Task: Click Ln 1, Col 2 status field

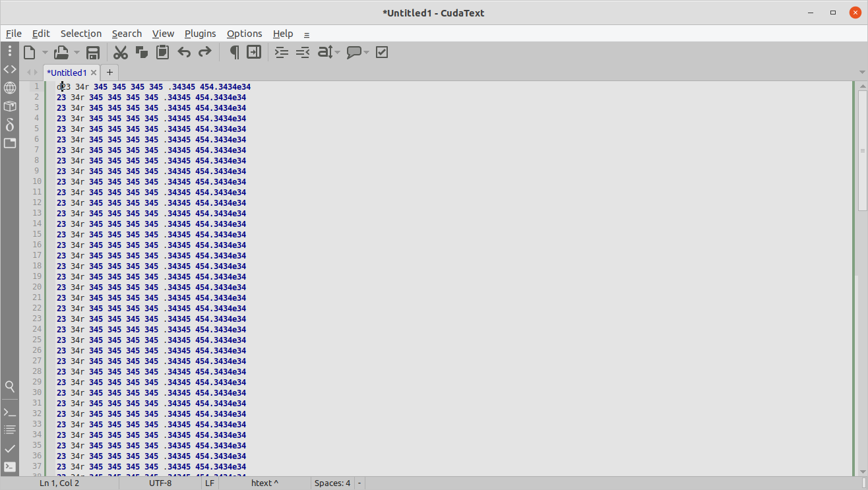Action: (x=59, y=483)
